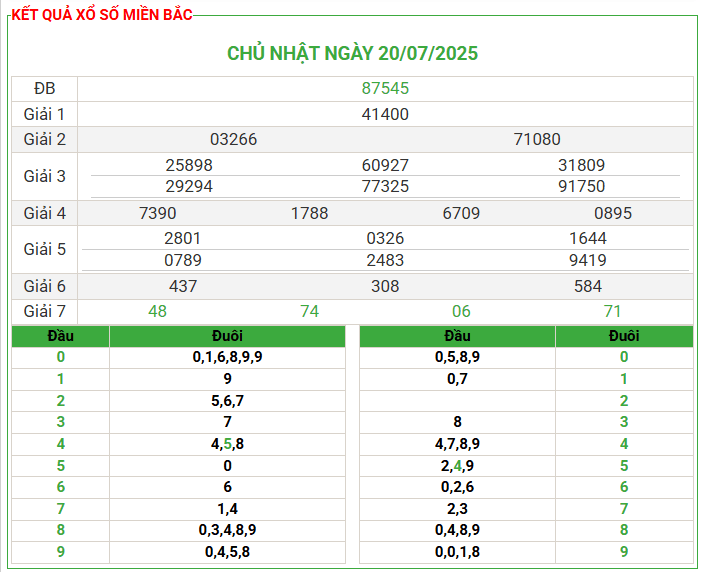Select Giải 6 number 584
Viewport: 702px width, 572px height.
point(588,286)
